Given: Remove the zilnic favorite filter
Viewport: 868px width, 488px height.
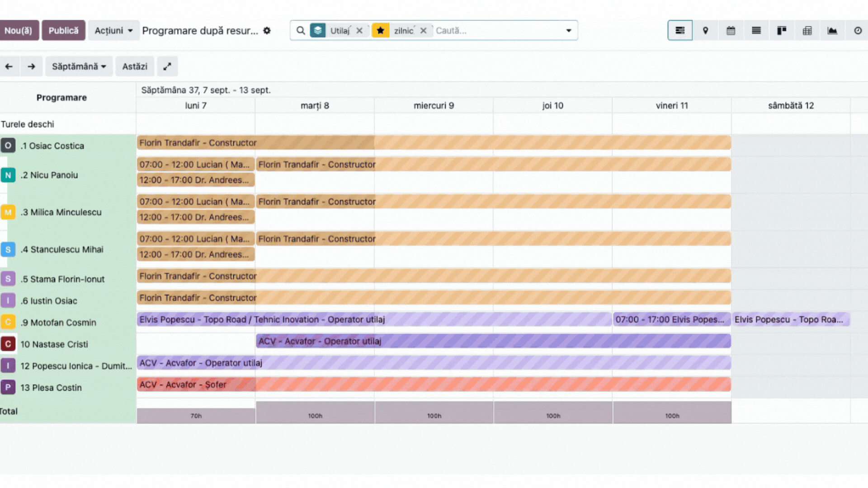Looking at the screenshot, I should pyautogui.click(x=423, y=30).
